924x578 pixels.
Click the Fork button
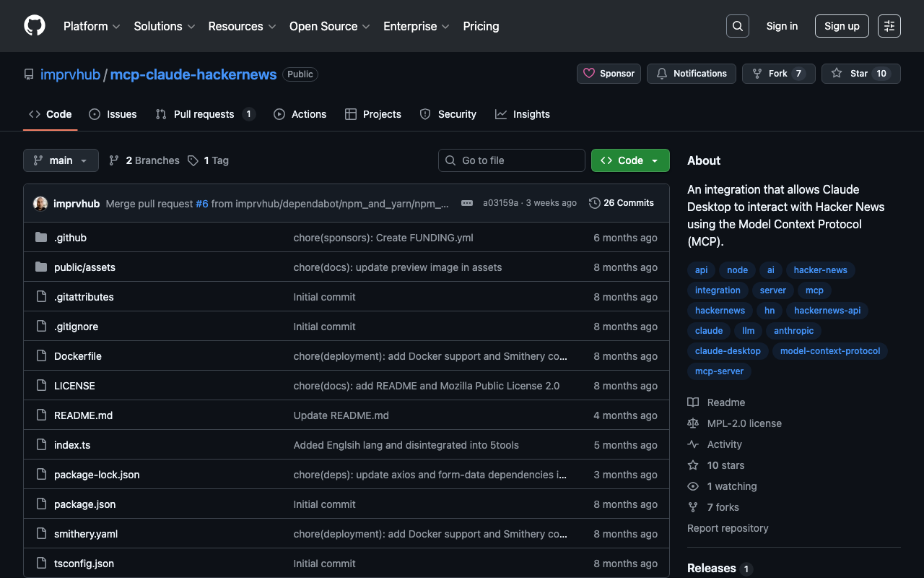[x=778, y=74]
